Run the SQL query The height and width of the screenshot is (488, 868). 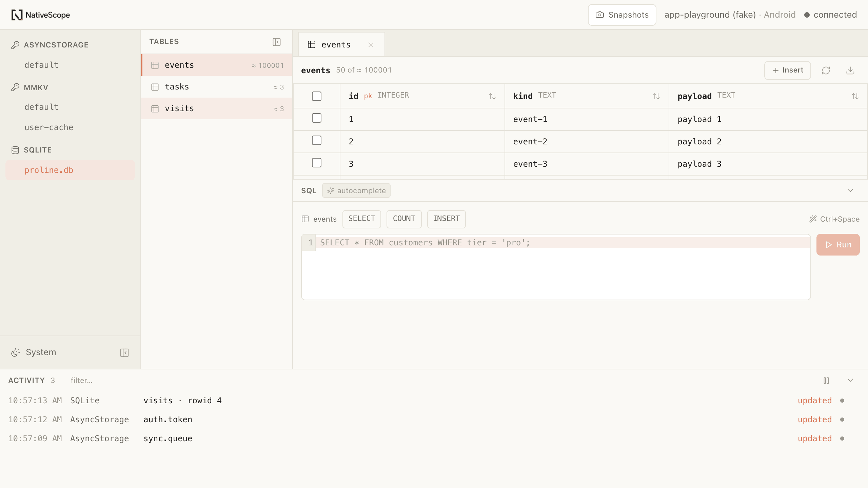tap(838, 245)
